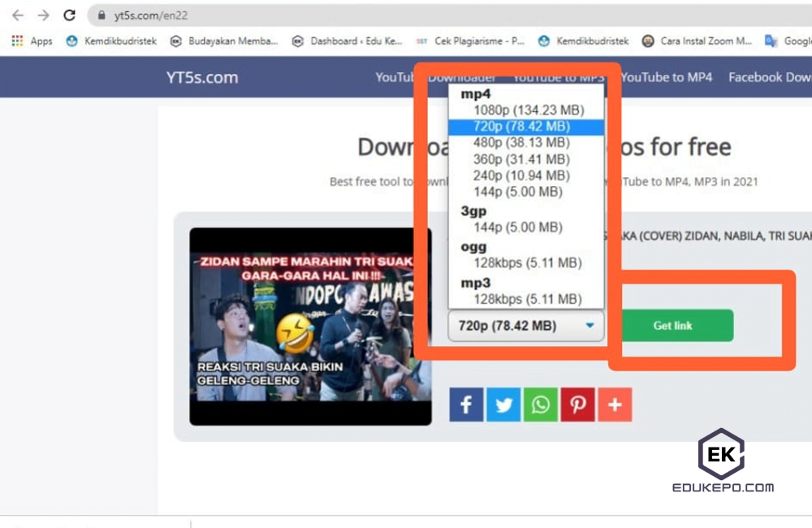Select the 3gp 144p (5.00 MB) option
The image size is (812, 528).
pyautogui.click(x=517, y=227)
